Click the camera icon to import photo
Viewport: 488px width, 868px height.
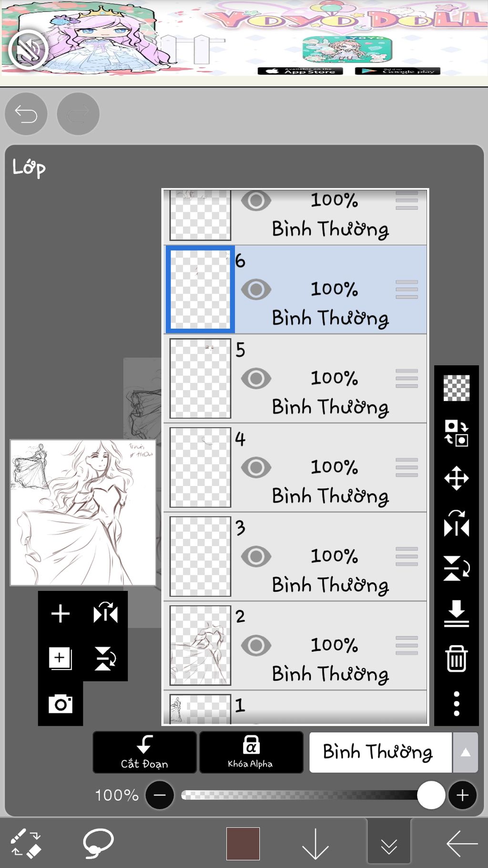tap(61, 704)
